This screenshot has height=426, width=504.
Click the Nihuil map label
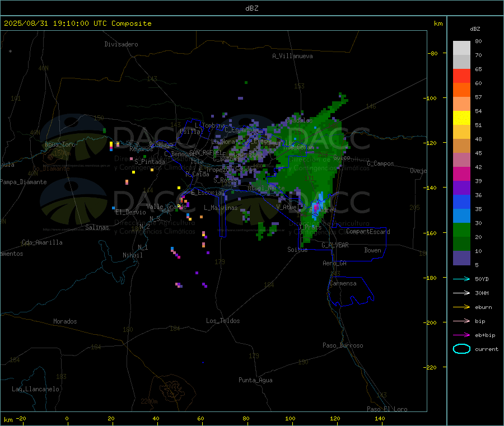(132, 255)
